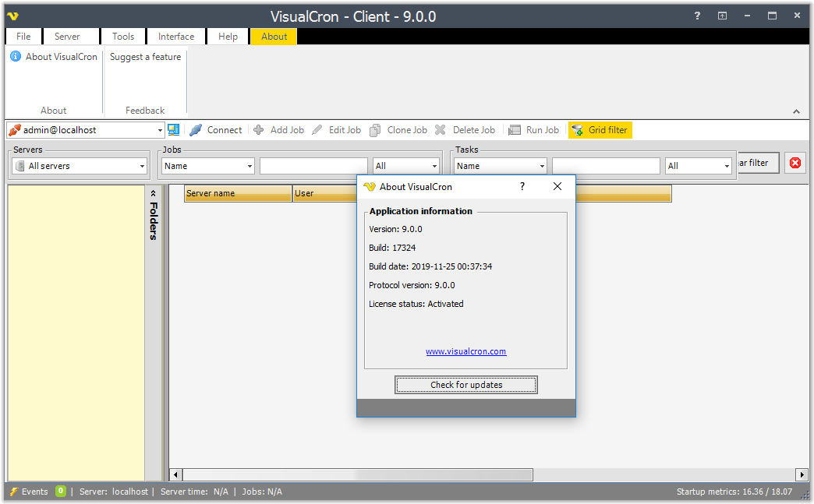This screenshot has height=504, width=814.
Task: Click the Clone Job toolbar icon
Action: tap(376, 130)
